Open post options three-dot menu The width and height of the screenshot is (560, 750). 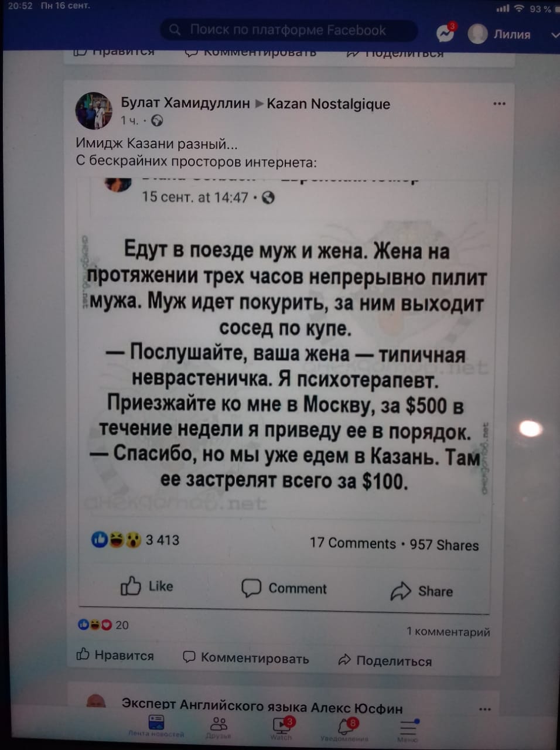coord(500,104)
